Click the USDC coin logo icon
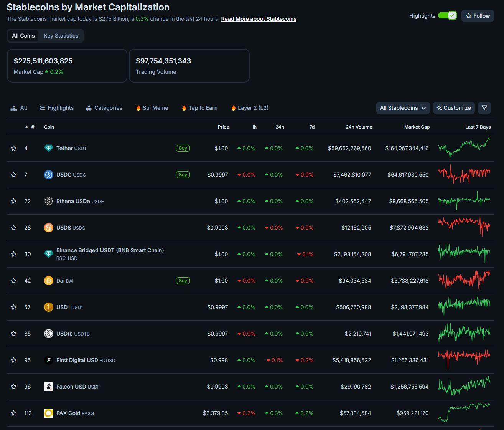Screen dimensions: 504x430 48,175
